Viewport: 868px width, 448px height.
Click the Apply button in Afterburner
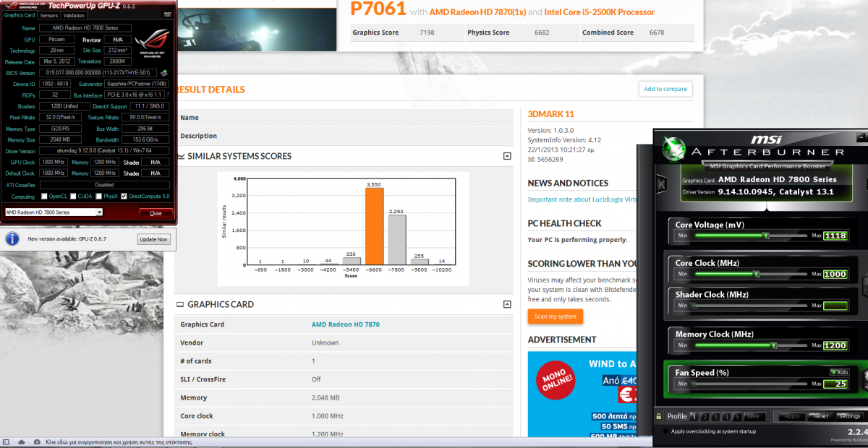coord(792,416)
